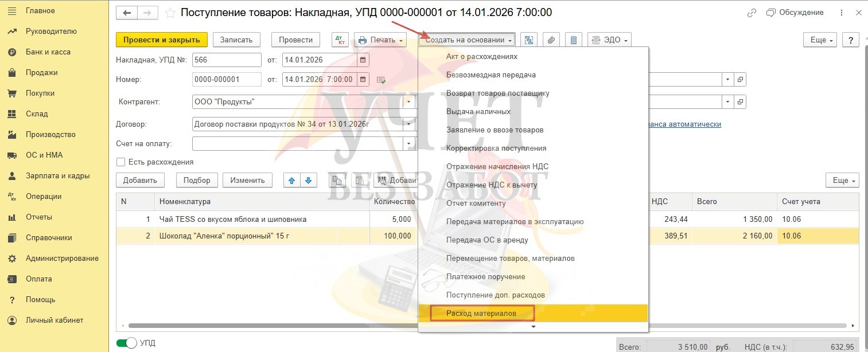Select Корректировка поступления menu item

[x=534, y=148]
